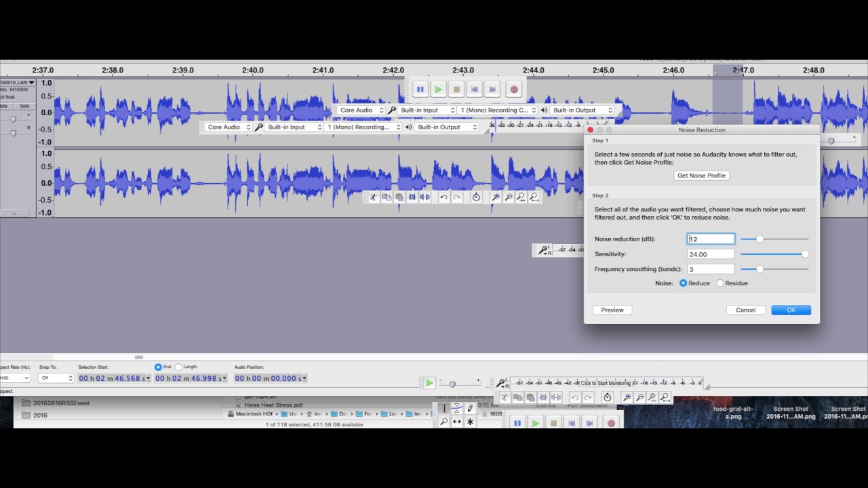Select the Multi-Tool asterisk
The height and width of the screenshot is (488, 868).
(470, 422)
